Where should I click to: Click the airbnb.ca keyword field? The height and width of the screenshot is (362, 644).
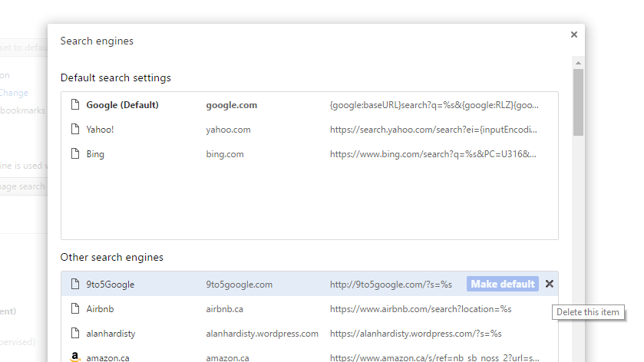(225, 309)
